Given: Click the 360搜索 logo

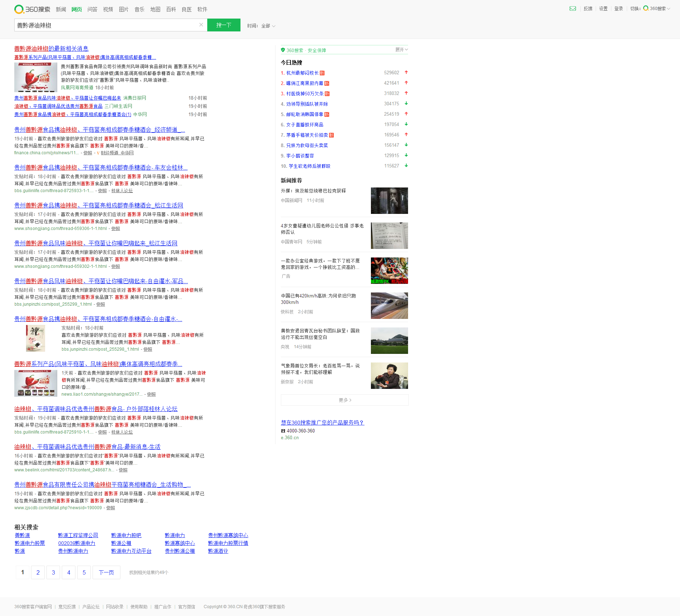Looking at the screenshot, I should click(x=32, y=9).
